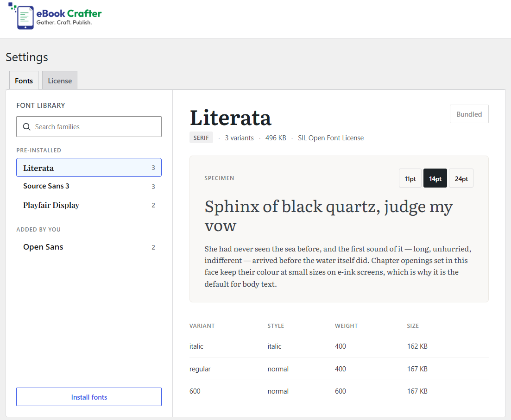Screen dimensions: 511x420
Task: Select Open Sans under Added by you
Action: 89,247
